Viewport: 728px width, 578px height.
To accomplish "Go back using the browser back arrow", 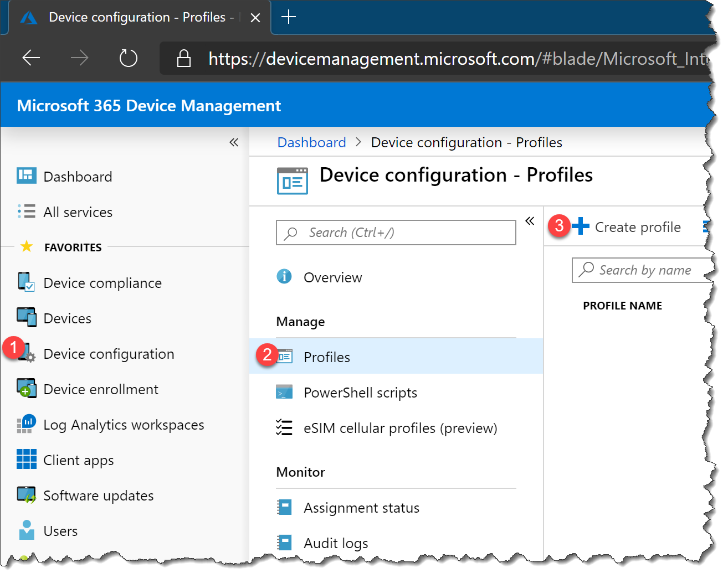I will [x=30, y=58].
